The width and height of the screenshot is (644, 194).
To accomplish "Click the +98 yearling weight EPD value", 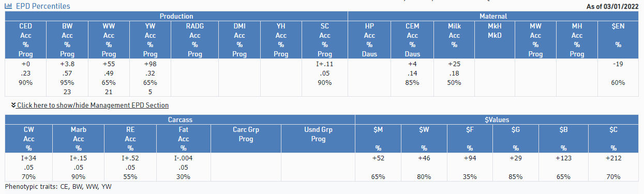I will (x=150, y=64).
